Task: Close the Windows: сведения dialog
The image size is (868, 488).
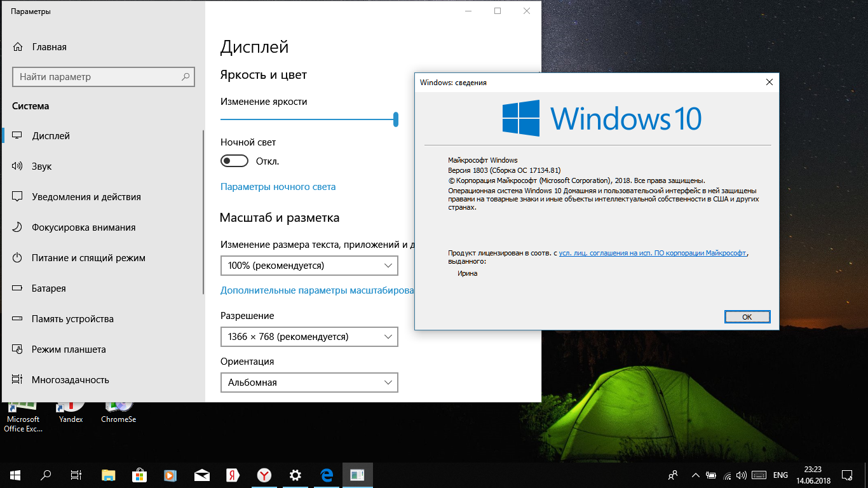Action: 769,82
